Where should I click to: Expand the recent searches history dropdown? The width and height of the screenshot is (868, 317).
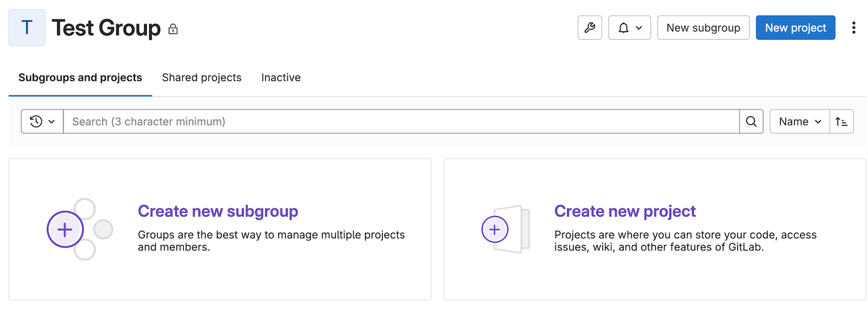pos(42,121)
